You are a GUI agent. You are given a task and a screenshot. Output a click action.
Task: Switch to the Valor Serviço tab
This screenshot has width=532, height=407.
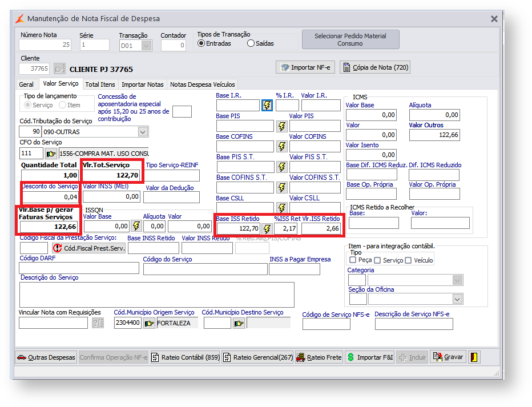tap(61, 83)
